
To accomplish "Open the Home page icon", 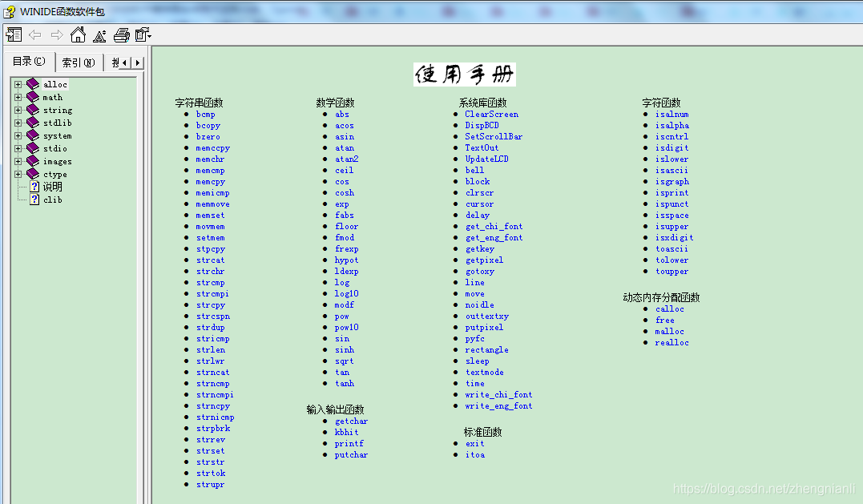I will 79,34.
